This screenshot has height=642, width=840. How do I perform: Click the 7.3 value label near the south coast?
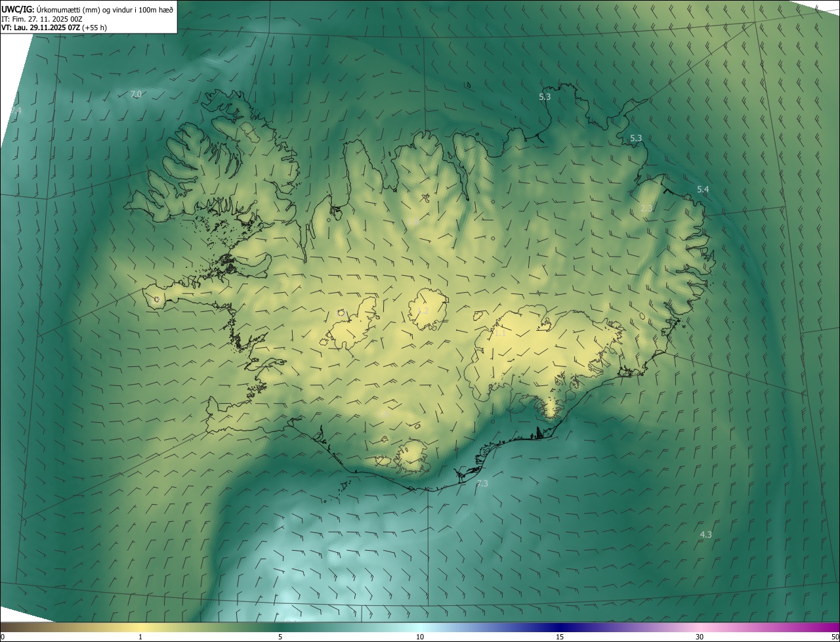click(482, 484)
